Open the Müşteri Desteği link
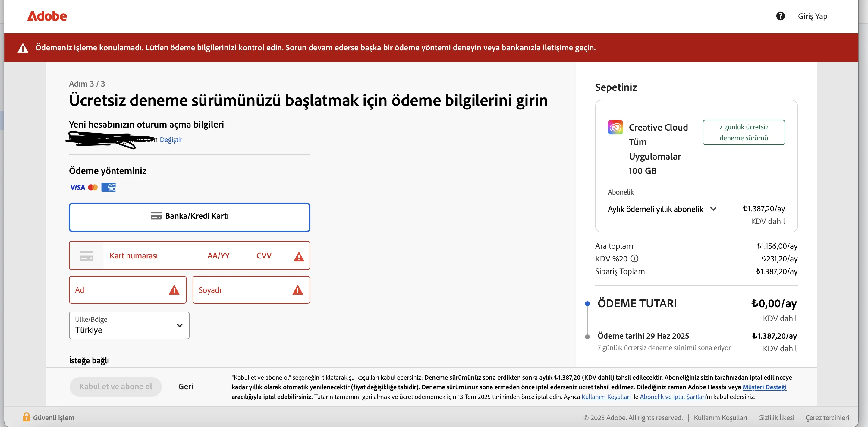Screen dimensions: 868x427 click(764, 387)
